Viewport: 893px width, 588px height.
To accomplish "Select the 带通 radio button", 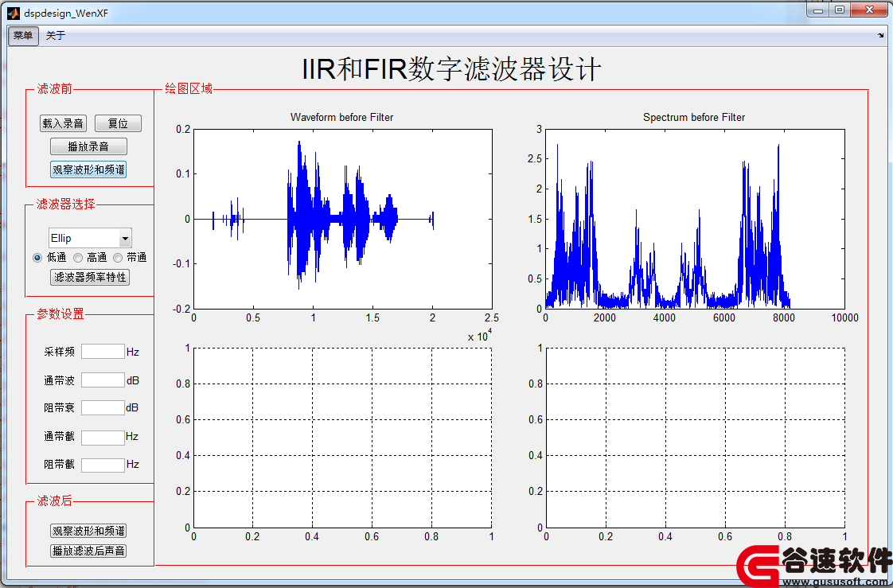I will (118, 257).
